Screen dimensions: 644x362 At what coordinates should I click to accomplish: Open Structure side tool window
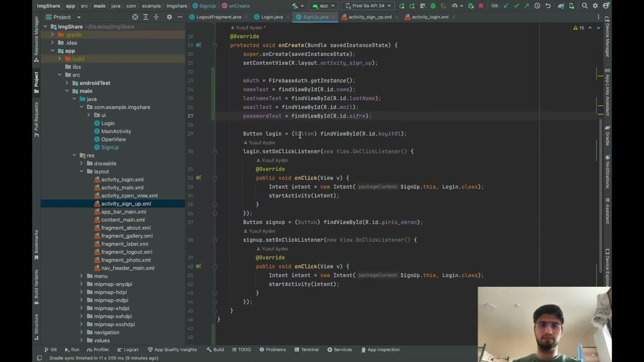tap(36, 327)
